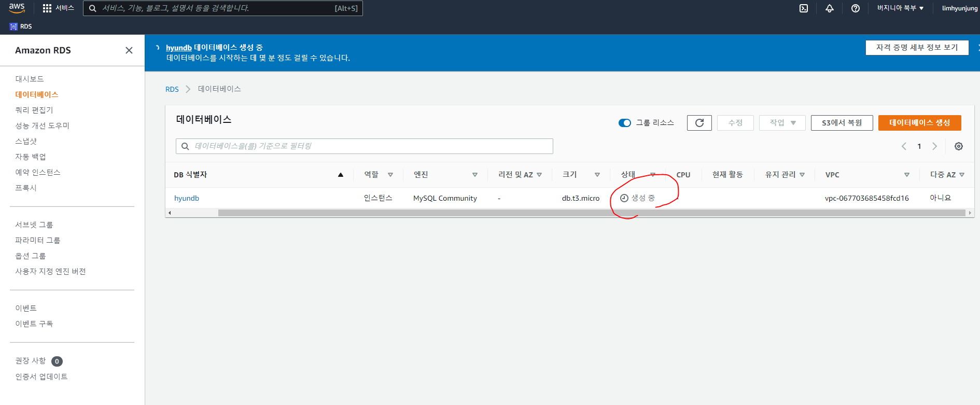This screenshot has width=980, height=405.
Task: Sort by 유지 관리 column arrow
Action: [802, 175]
